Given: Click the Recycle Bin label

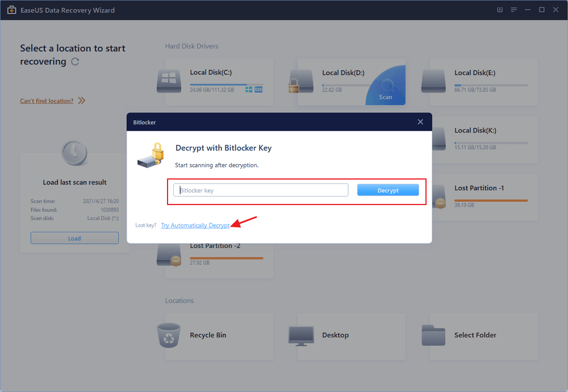Looking at the screenshot, I should pos(208,335).
